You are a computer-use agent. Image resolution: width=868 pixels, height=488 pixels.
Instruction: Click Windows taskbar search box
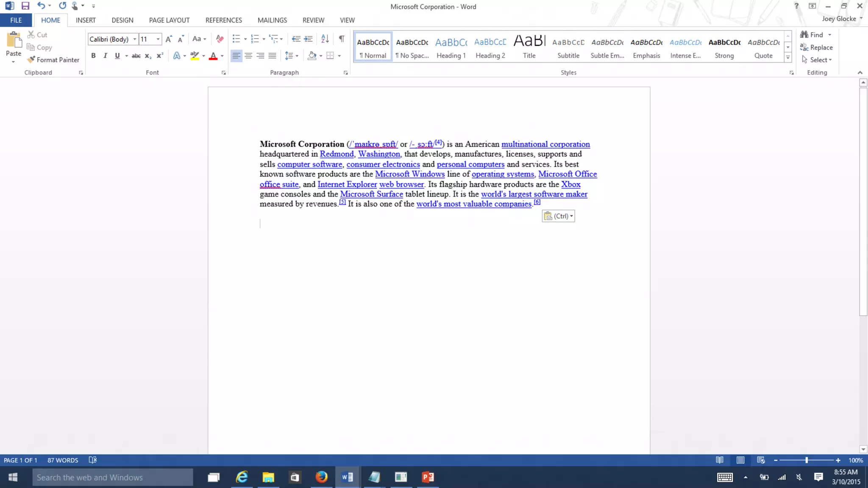112,477
